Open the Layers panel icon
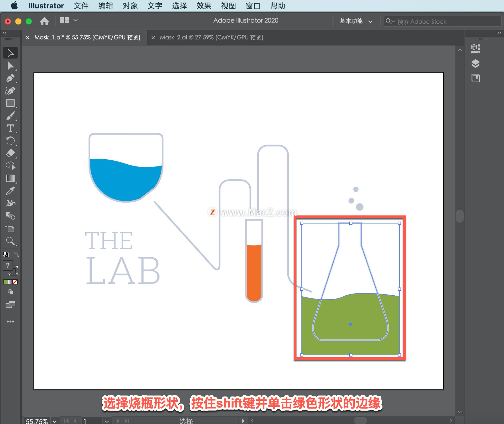Screen dimensions: 504x424 click(x=475, y=63)
